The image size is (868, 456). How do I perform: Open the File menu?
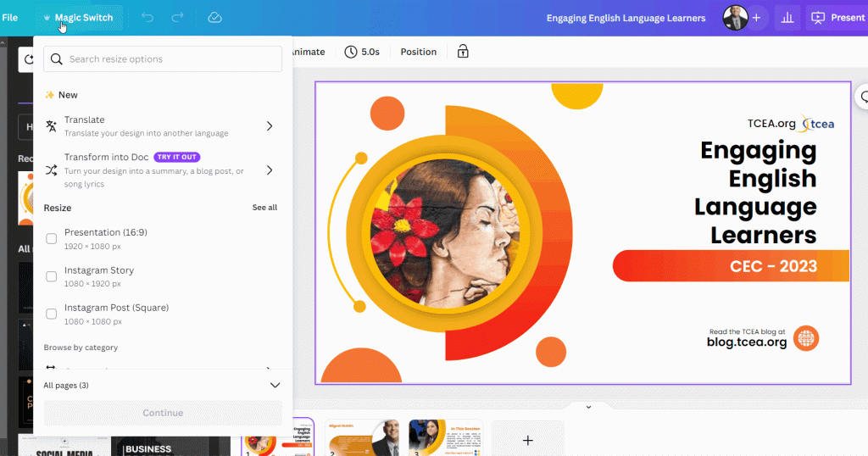[10, 18]
